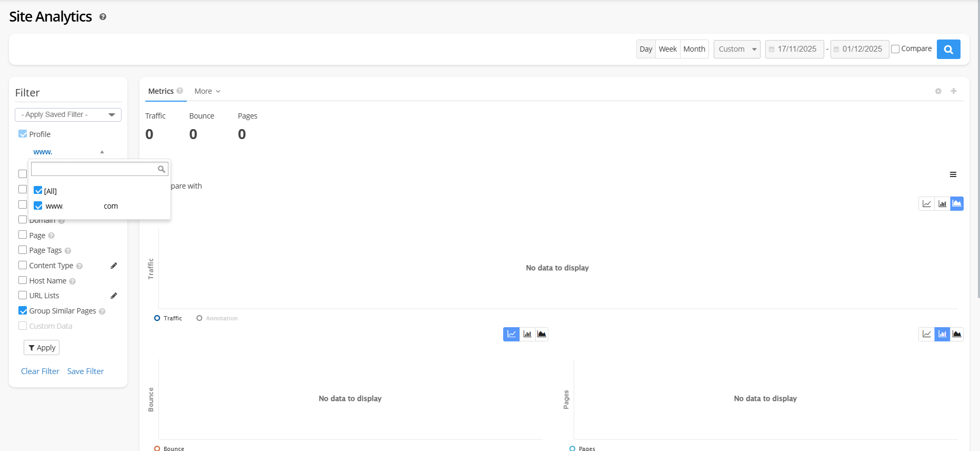Switch Traffic chart to bar view
The image size is (980, 451).
pos(942,204)
